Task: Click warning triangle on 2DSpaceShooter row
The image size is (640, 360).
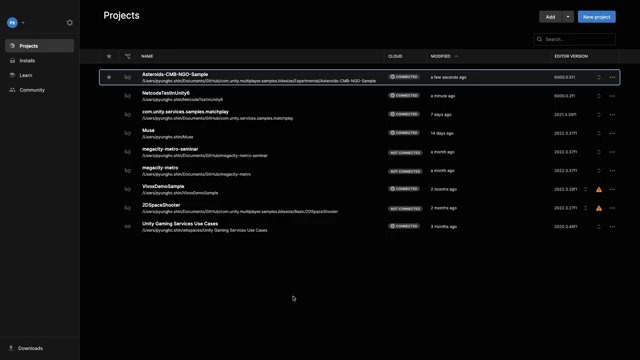Action: (x=599, y=208)
